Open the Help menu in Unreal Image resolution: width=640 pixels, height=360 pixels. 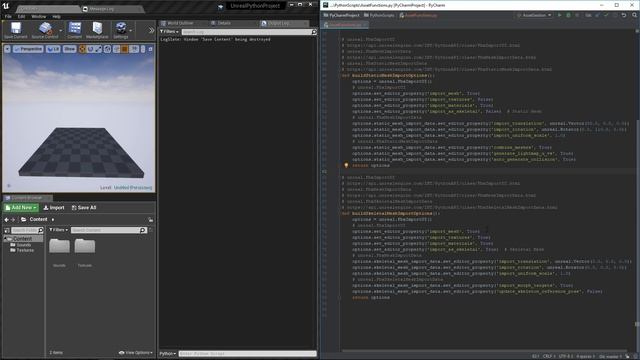click(x=56, y=16)
